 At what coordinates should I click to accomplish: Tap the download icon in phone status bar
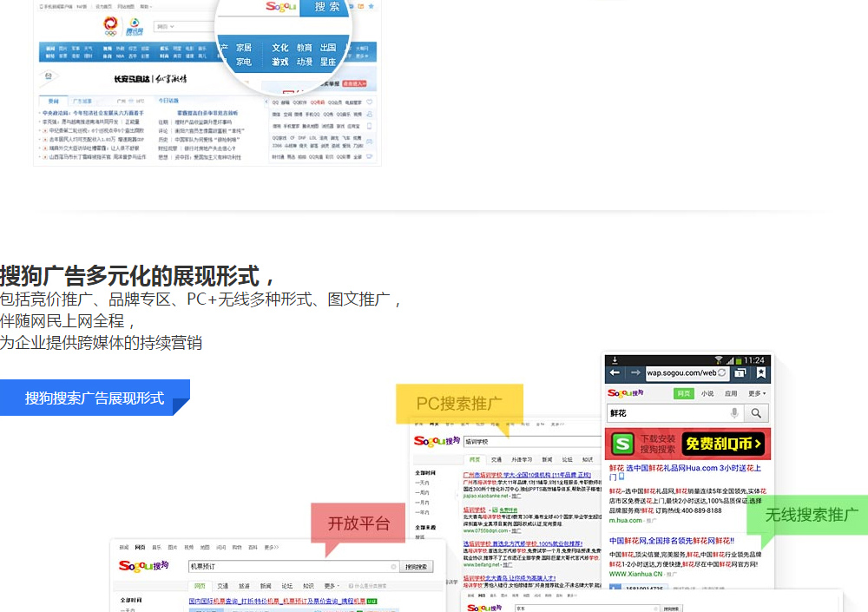coord(615,360)
